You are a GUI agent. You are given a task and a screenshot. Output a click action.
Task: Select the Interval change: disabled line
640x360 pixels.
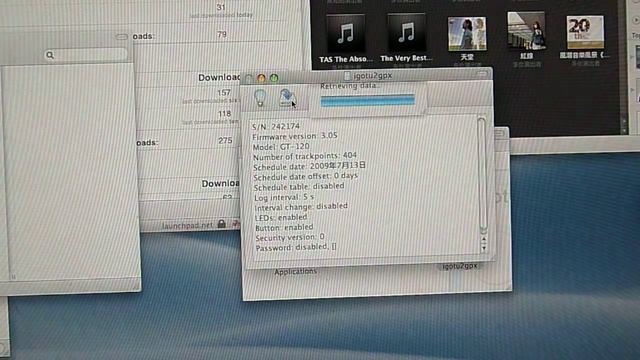pos(301,207)
